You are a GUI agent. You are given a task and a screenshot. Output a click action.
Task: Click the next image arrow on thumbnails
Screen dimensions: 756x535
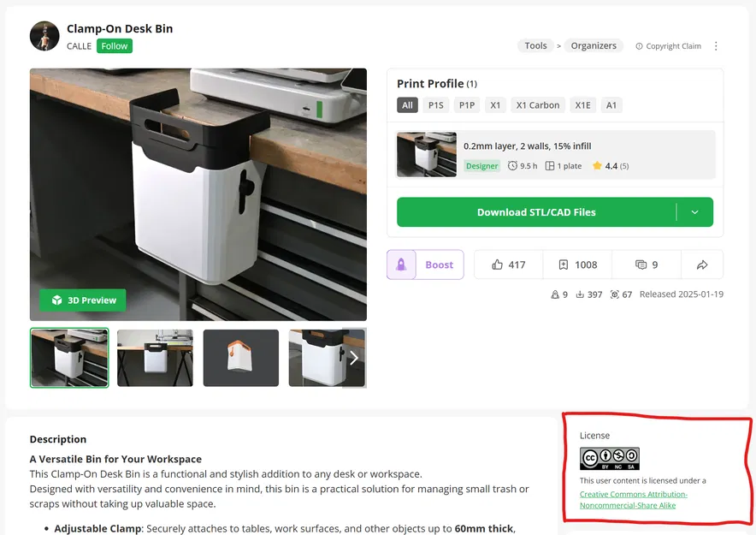pyautogui.click(x=353, y=358)
